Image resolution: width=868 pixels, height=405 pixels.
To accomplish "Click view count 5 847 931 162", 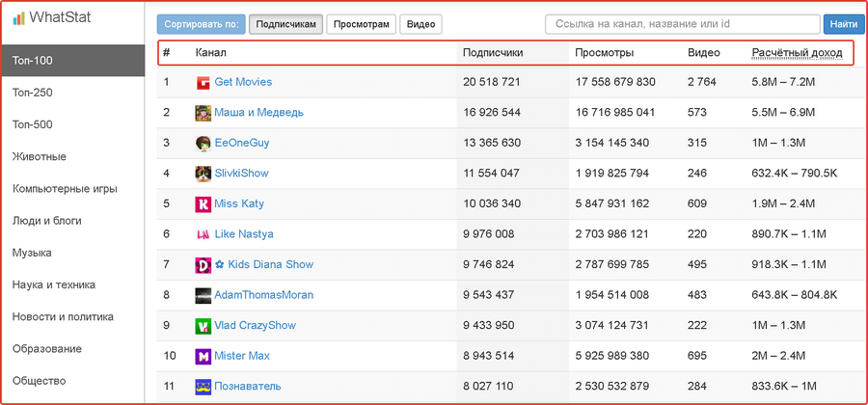I will tap(612, 203).
